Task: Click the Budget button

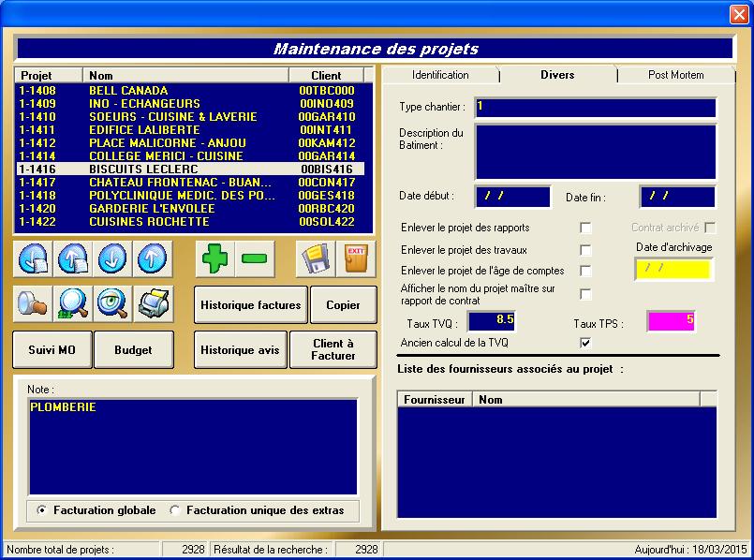Action: [x=133, y=350]
